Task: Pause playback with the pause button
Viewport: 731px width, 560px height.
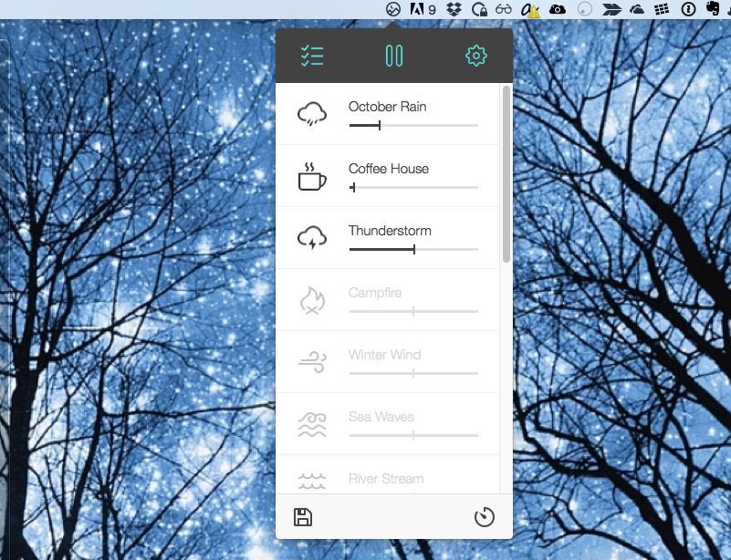Action: pos(394,56)
